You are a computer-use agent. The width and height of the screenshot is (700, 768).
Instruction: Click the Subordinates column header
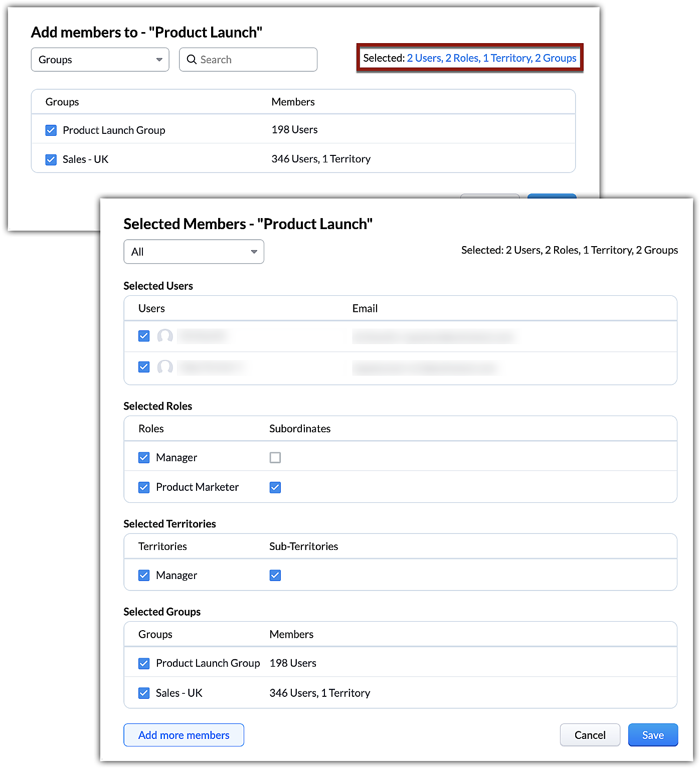(x=300, y=429)
